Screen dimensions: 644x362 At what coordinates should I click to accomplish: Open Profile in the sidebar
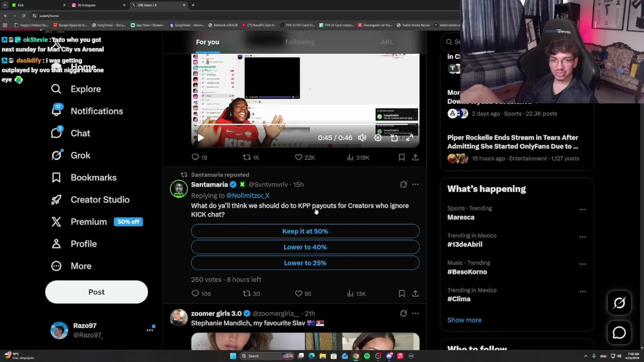(73, 244)
